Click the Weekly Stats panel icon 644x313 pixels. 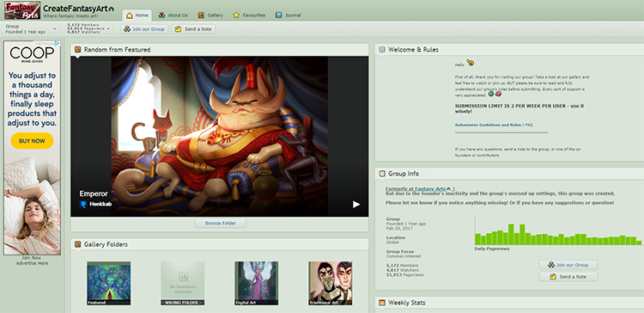point(382,303)
